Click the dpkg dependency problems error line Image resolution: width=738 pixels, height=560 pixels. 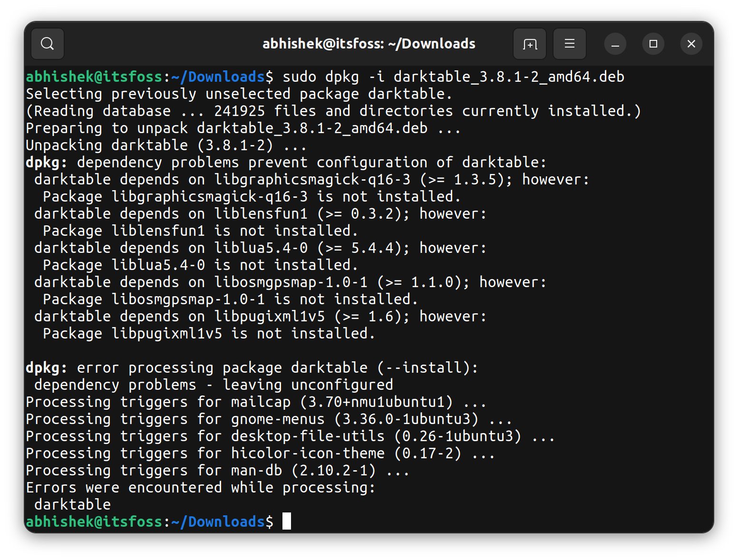click(285, 162)
